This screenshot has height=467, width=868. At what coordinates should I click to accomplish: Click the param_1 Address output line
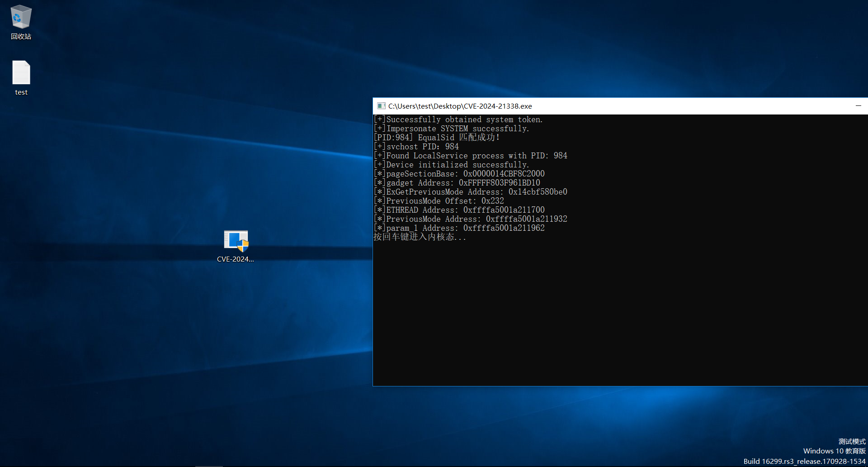[x=459, y=228]
